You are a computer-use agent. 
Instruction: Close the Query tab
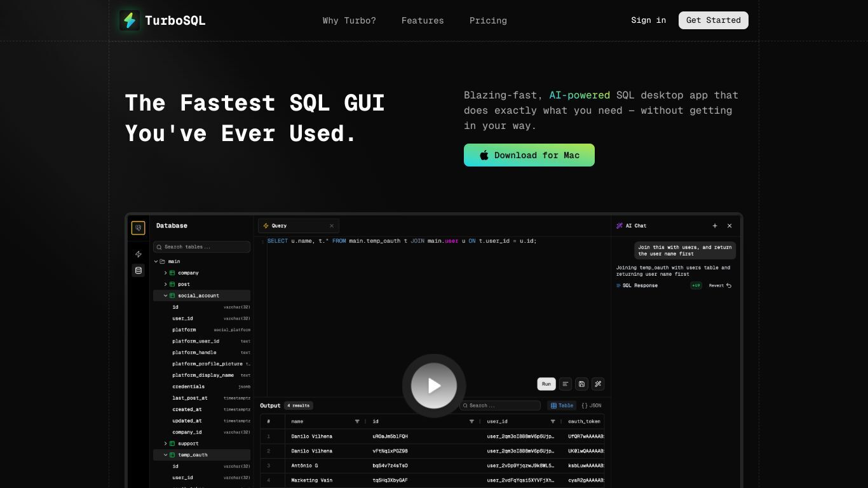[x=332, y=226]
